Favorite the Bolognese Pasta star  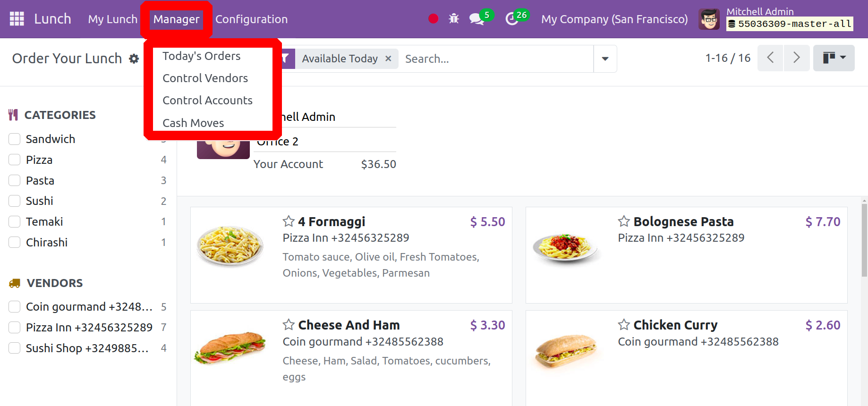(x=624, y=221)
